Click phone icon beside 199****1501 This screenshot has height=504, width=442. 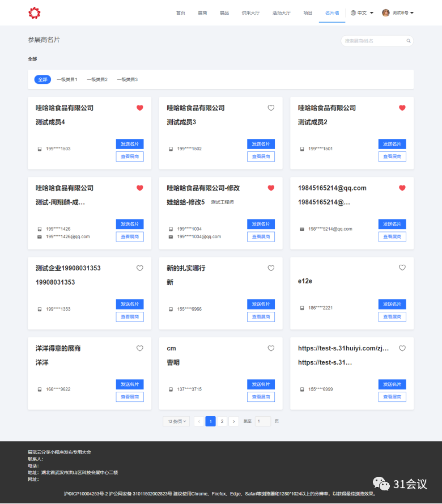pyautogui.click(x=302, y=149)
